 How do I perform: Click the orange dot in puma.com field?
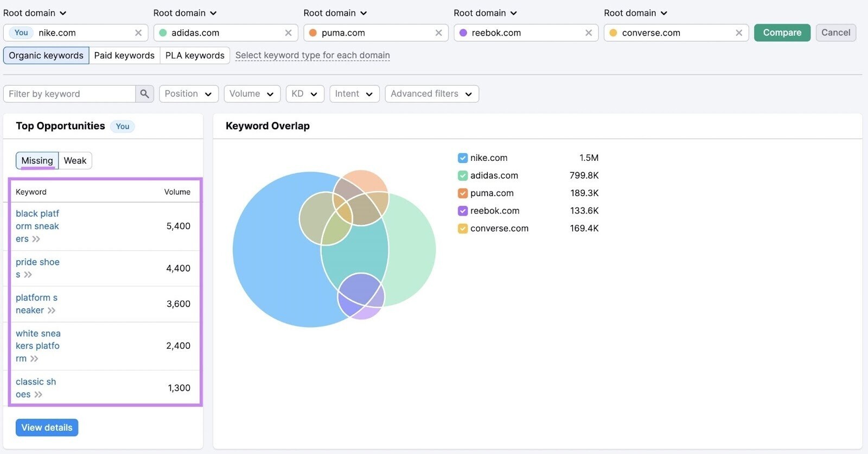point(313,33)
